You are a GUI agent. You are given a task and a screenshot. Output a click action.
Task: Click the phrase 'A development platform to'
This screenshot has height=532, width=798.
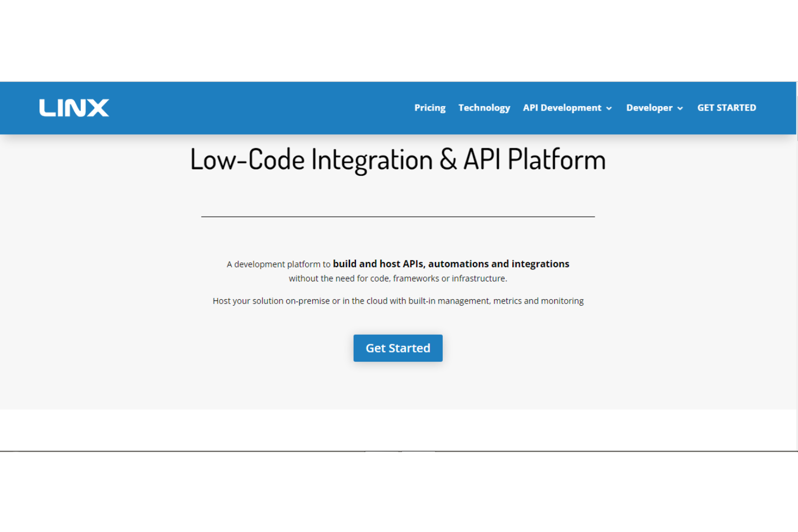point(278,264)
